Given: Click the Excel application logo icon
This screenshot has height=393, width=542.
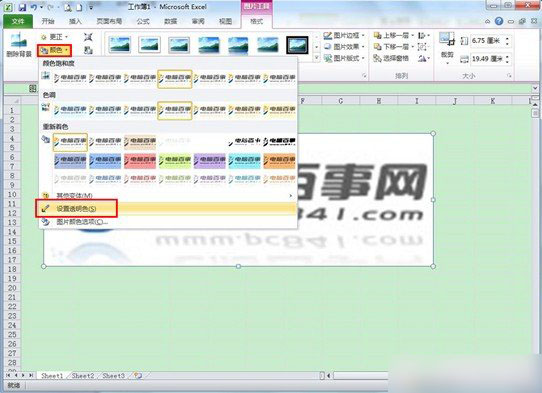Looking at the screenshot, I should tap(9, 7).
